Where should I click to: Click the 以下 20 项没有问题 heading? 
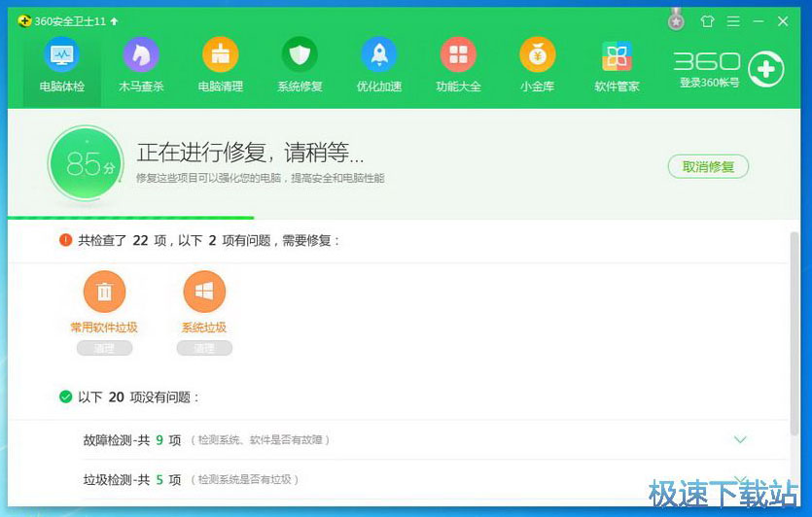tap(138, 396)
